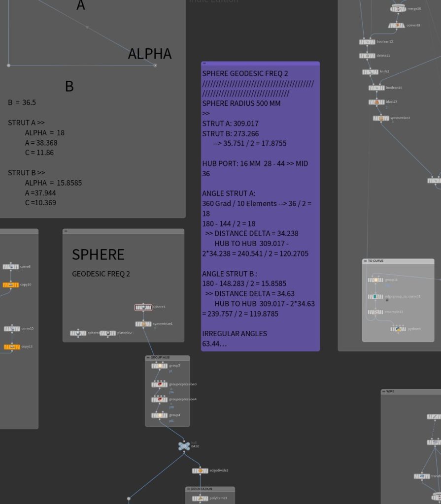
Task: Click the knife2 node
Action: (x=371, y=72)
